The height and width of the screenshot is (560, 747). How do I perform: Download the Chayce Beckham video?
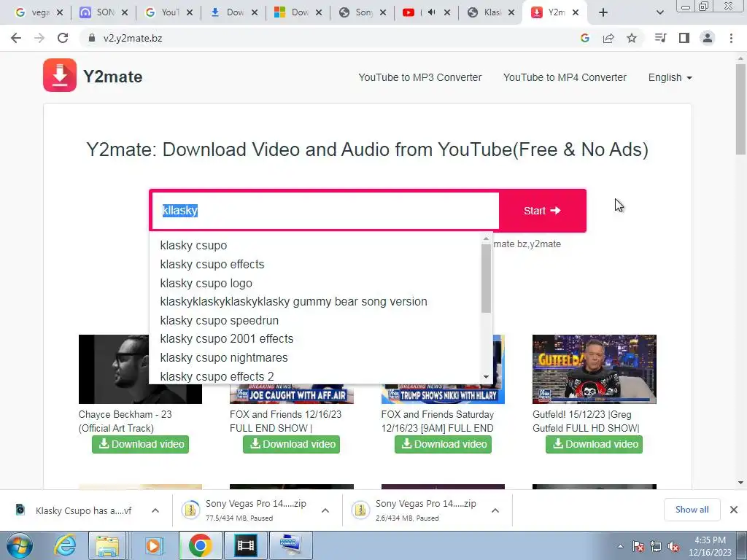(x=141, y=444)
